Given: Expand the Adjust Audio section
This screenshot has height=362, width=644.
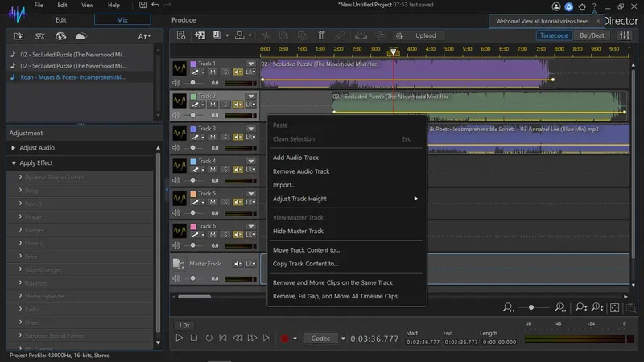Looking at the screenshot, I should (x=37, y=148).
